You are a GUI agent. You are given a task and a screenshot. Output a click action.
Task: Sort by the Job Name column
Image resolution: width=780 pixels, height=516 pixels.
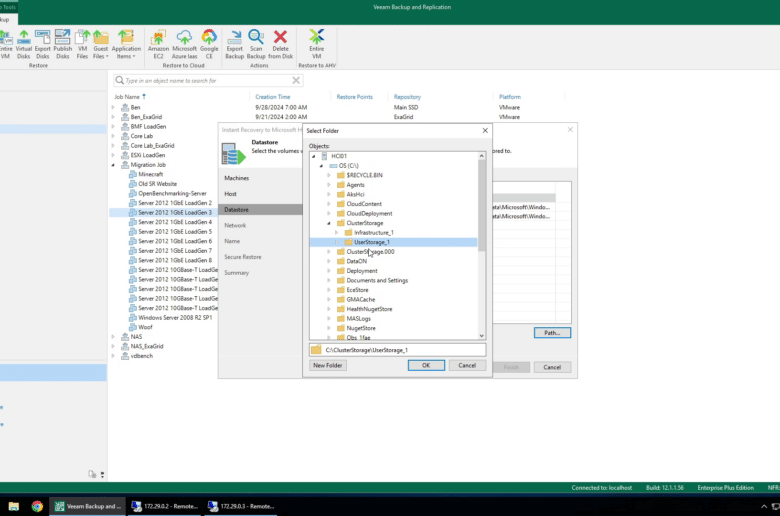127,97
